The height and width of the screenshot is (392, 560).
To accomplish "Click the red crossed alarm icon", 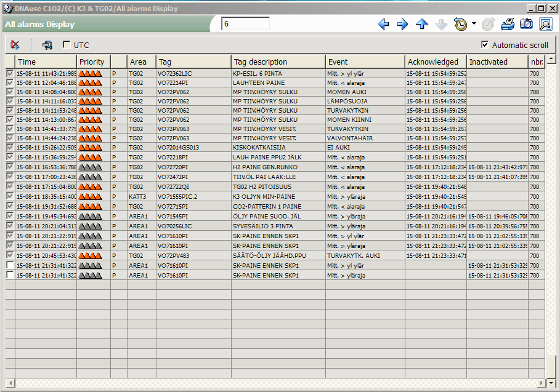I will [15, 45].
